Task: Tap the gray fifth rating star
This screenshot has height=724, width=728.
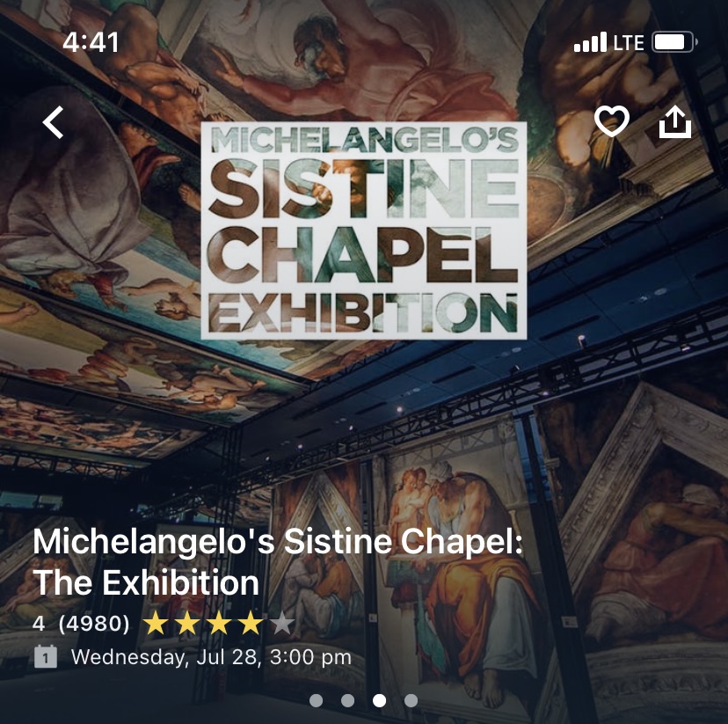Action: point(282,623)
